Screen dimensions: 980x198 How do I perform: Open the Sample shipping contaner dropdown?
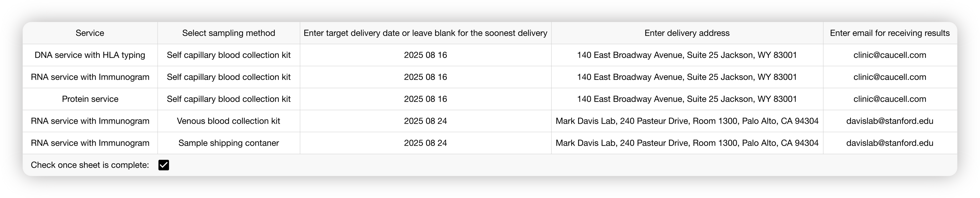[x=228, y=143]
